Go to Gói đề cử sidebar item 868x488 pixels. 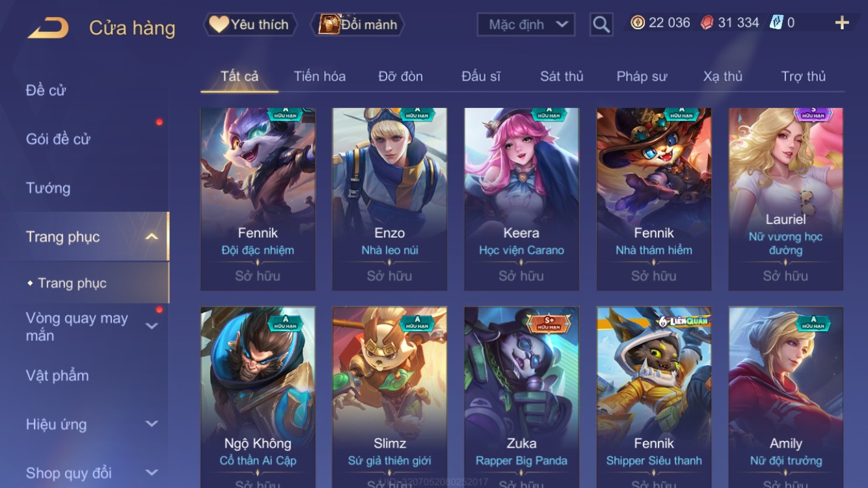pyautogui.click(x=58, y=139)
